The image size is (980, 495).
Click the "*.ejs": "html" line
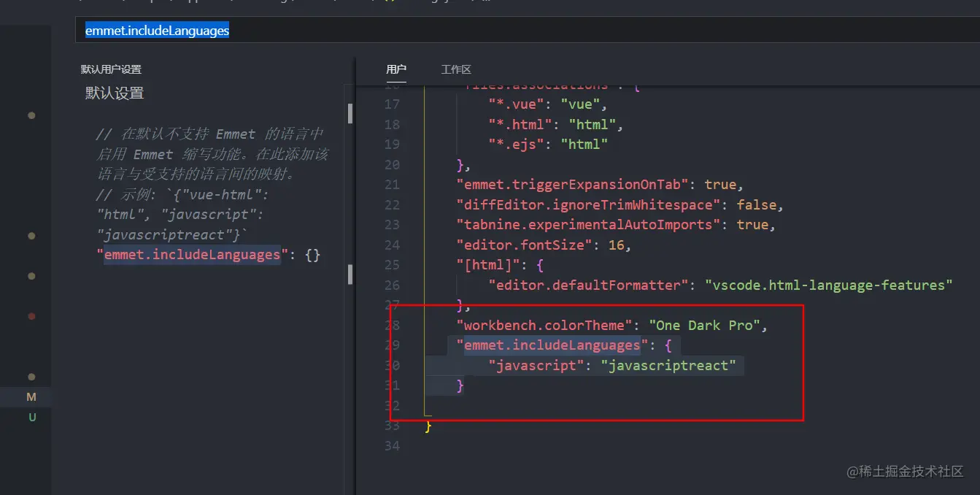(x=548, y=145)
